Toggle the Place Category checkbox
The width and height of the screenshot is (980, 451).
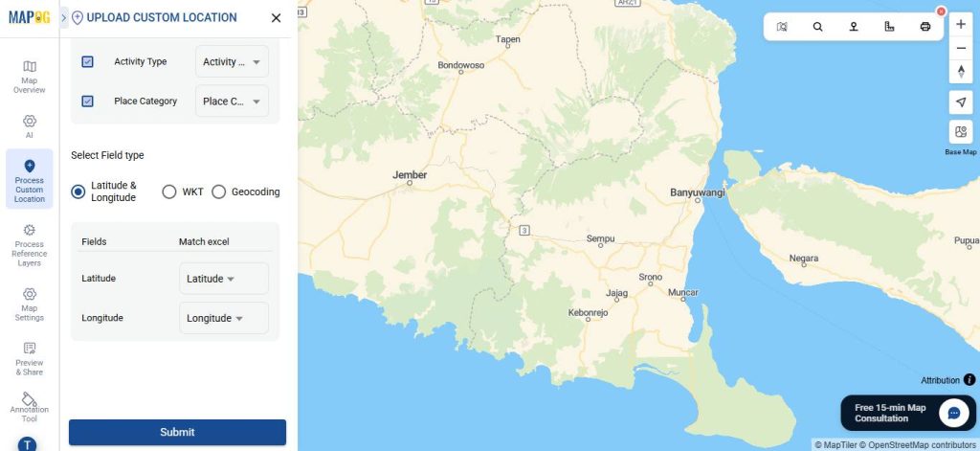87,101
